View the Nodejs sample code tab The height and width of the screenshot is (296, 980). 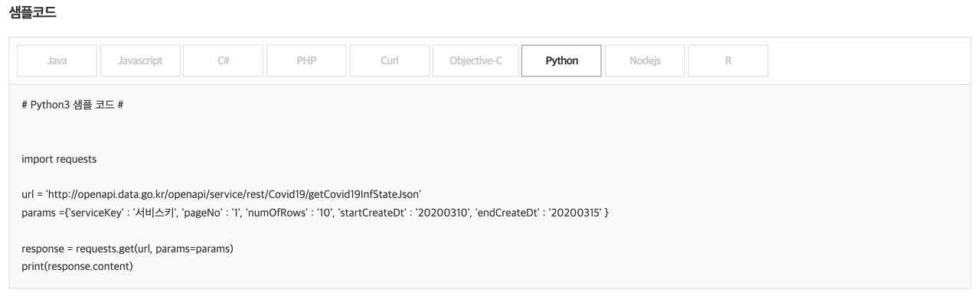[x=645, y=61]
